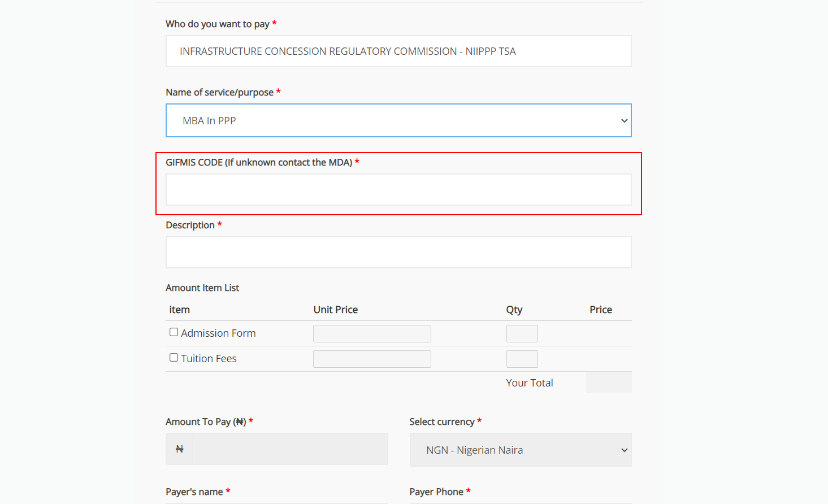This screenshot has height=504, width=828.
Task: Click into the Description text field
Action: (398, 253)
